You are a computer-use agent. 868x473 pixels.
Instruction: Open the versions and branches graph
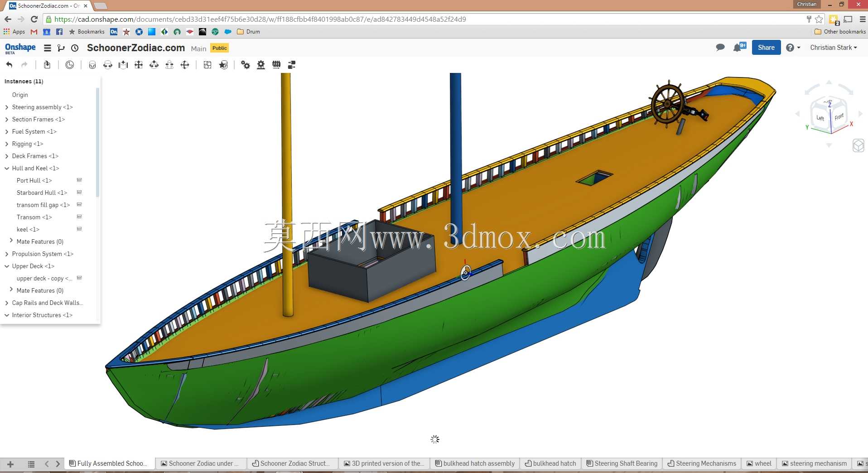61,48
